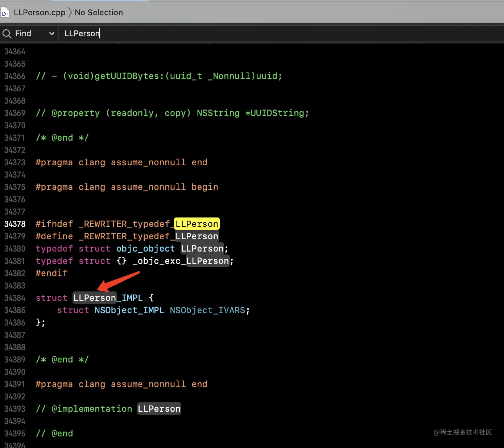The width and height of the screenshot is (504, 448).
Task: Click the NSObject_IVARS member name
Action: 207,310
